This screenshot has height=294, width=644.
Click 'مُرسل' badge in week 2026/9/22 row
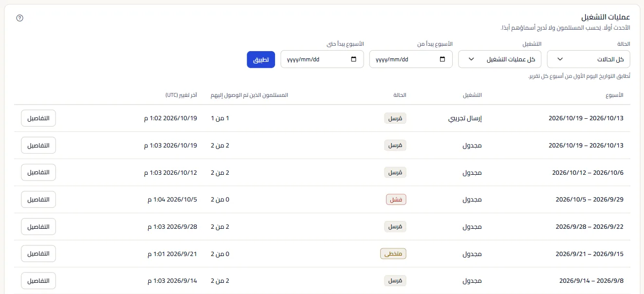tap(395, 226)
